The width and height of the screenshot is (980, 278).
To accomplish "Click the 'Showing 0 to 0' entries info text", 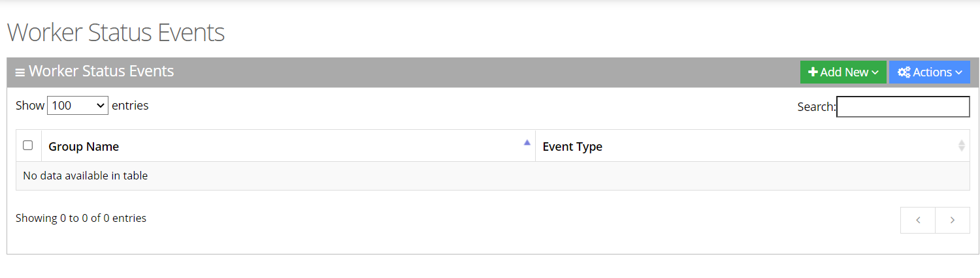I will tap(81, 218).
